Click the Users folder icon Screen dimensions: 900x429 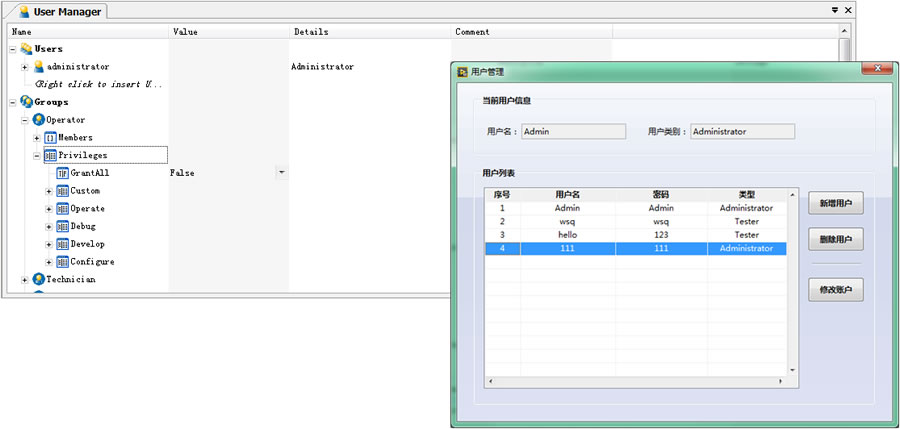[26, 49]
